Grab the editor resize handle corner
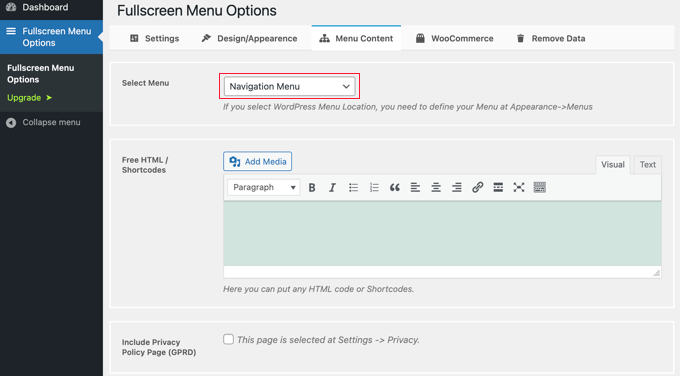680x376 pixels. click(x=657, y=273)
